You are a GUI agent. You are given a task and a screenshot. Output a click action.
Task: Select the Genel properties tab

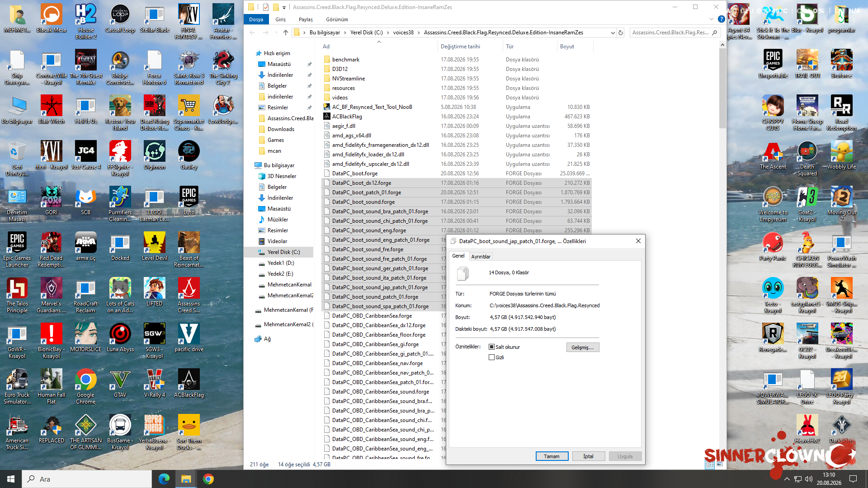click(x=458, y=256)
